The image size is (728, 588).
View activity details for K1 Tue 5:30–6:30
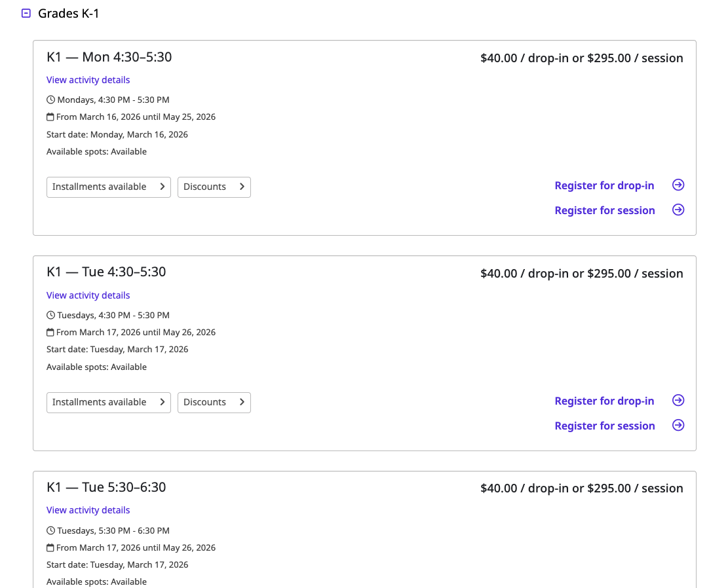point(88,510)
